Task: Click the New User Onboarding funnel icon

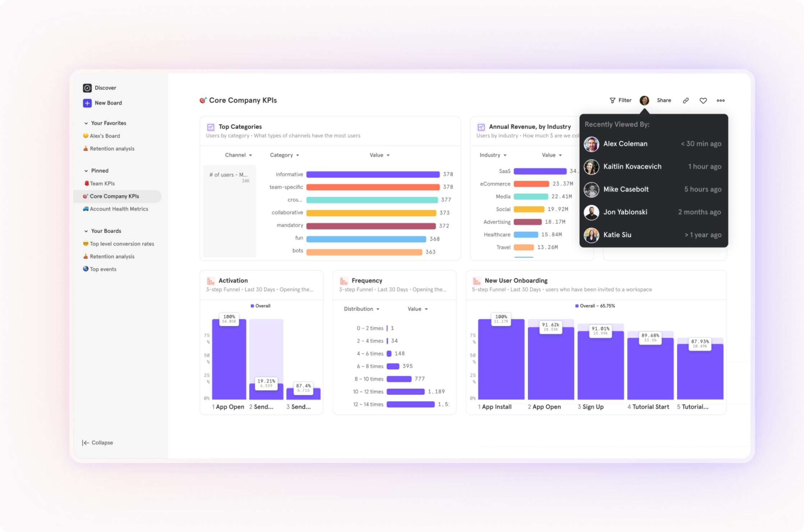Action: [477, 281]
